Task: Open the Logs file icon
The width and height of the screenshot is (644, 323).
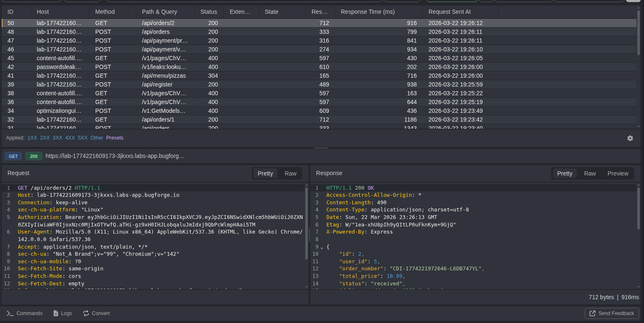Action: click(x=56, y=313)
